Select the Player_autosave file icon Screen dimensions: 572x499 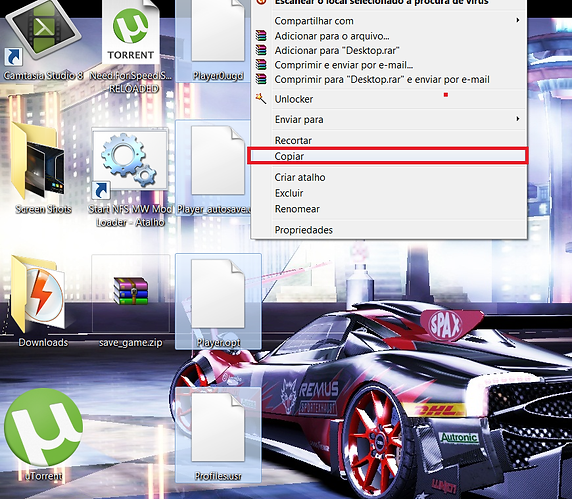[218, 160]
